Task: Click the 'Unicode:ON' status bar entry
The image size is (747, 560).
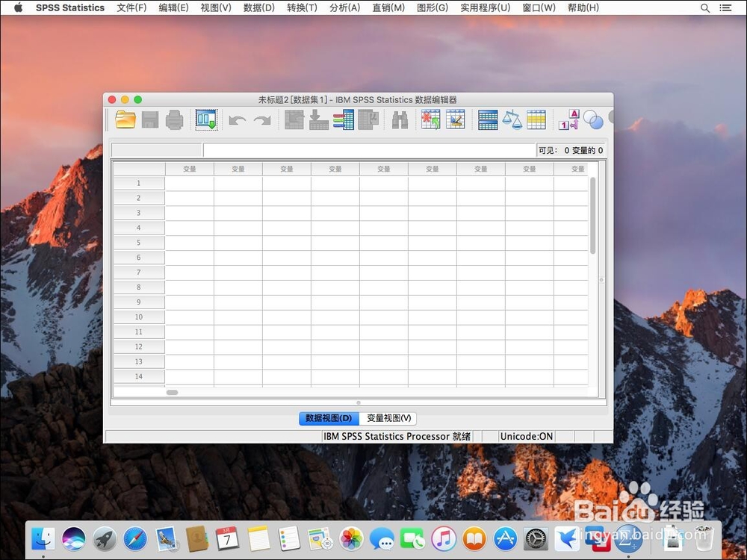Action: 527,436
